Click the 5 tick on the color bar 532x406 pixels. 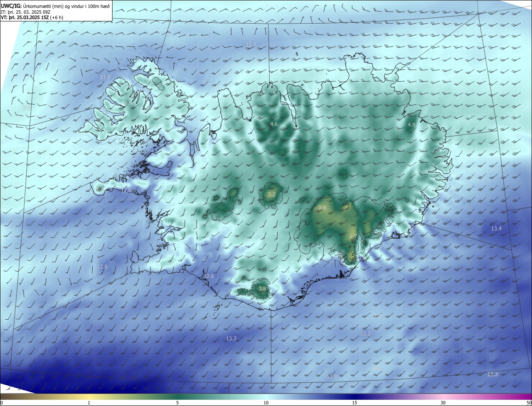click(x=177, y=403)
